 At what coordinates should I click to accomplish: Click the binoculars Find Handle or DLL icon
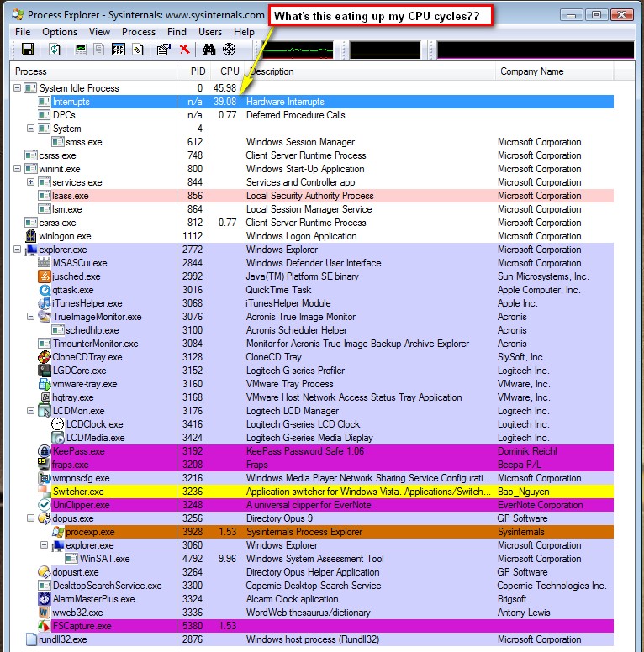point(209,50)
